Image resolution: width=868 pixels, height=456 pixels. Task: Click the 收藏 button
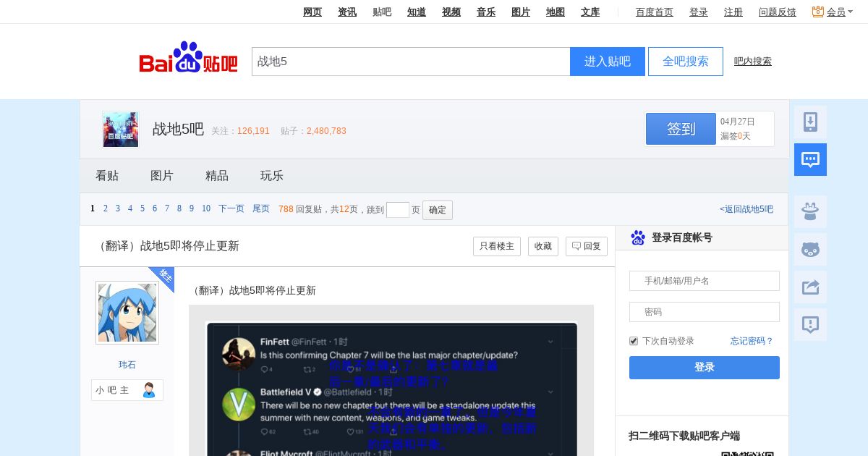click(543, 246)
